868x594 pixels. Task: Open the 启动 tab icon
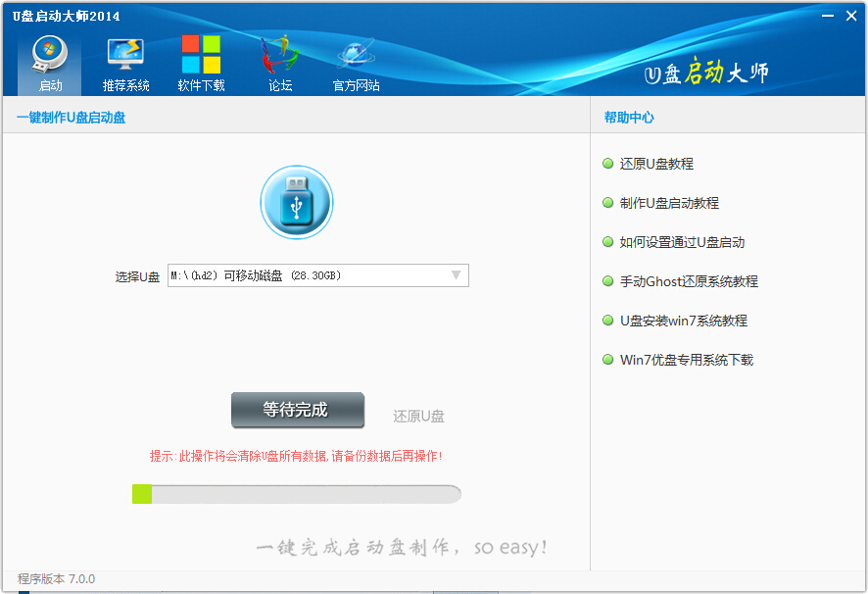click(x=49, y=54)
